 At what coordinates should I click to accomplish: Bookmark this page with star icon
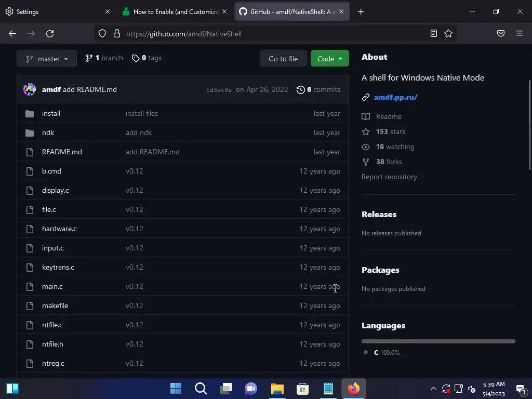448,33
